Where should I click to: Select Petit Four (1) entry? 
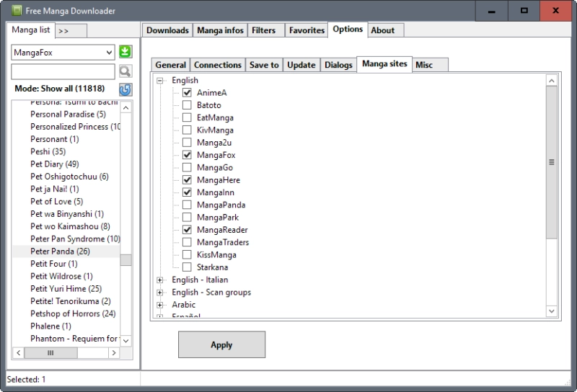tap(53, 264)
